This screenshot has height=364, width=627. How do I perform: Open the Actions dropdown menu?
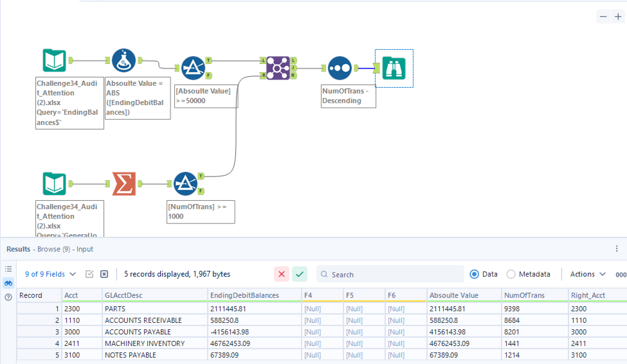pyautogui.click(x=588, y=274)
